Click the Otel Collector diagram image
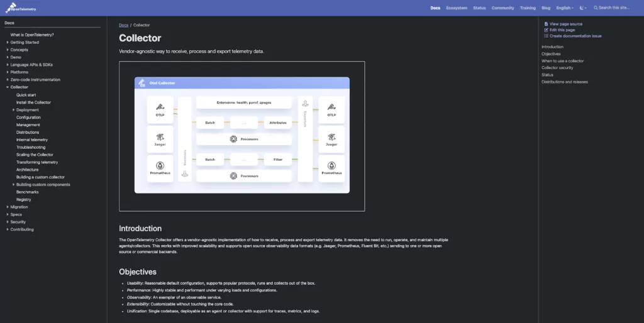 click(x=242, y=136)
